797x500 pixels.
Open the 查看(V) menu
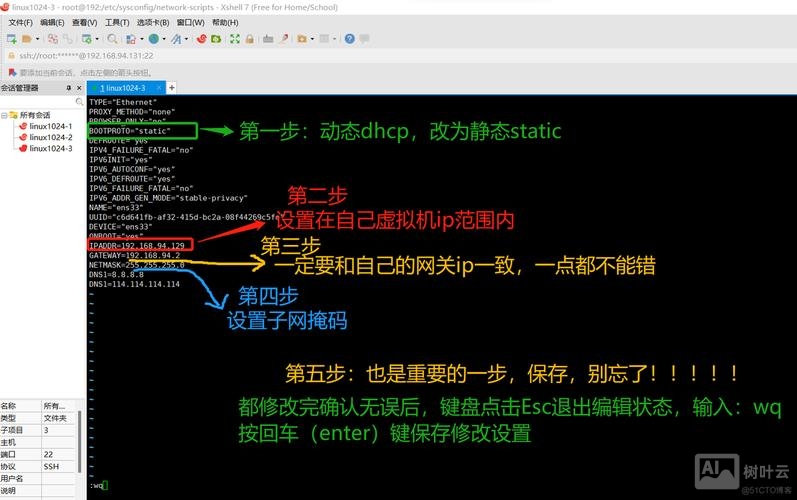tap(84, 22)
